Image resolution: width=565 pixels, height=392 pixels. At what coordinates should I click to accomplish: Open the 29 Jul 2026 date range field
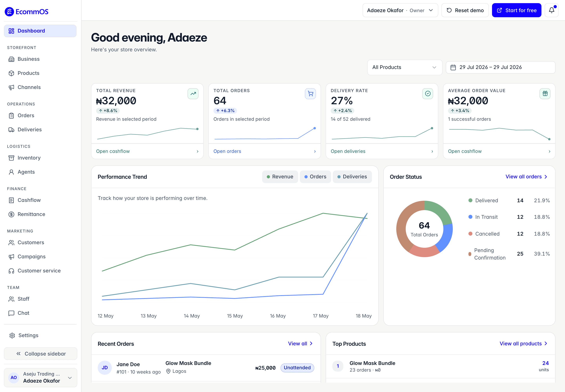tap(500, 67)
